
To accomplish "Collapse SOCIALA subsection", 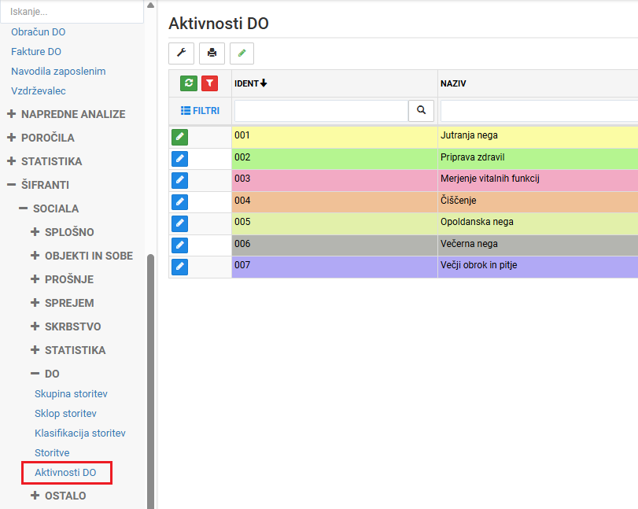I will coord(49,209).
